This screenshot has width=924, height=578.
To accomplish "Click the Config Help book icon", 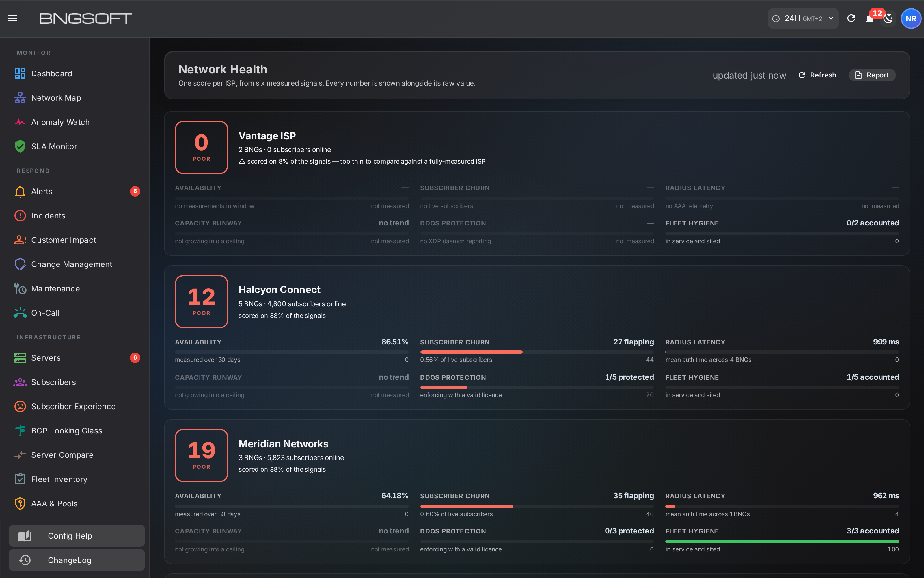I will [x=25, y=536].
